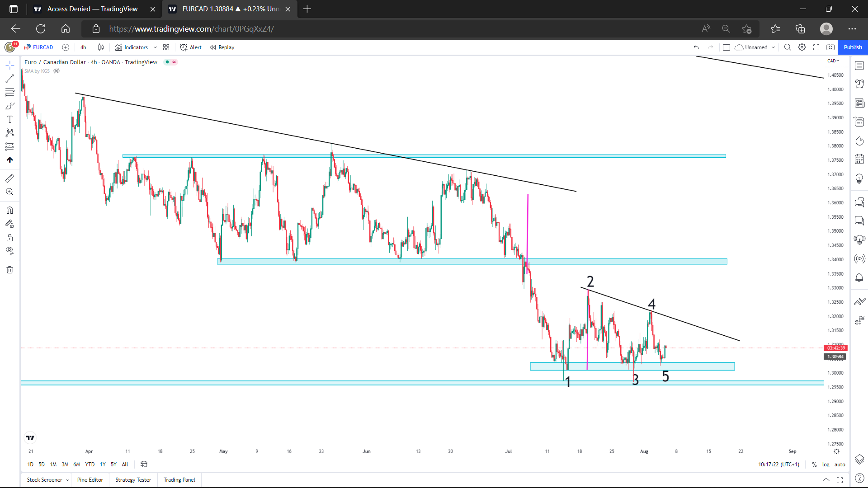The width and height of the screenshot is (868, 488).
Task: Hide the SMA by KGS indicator
Action: click(57, 71)
